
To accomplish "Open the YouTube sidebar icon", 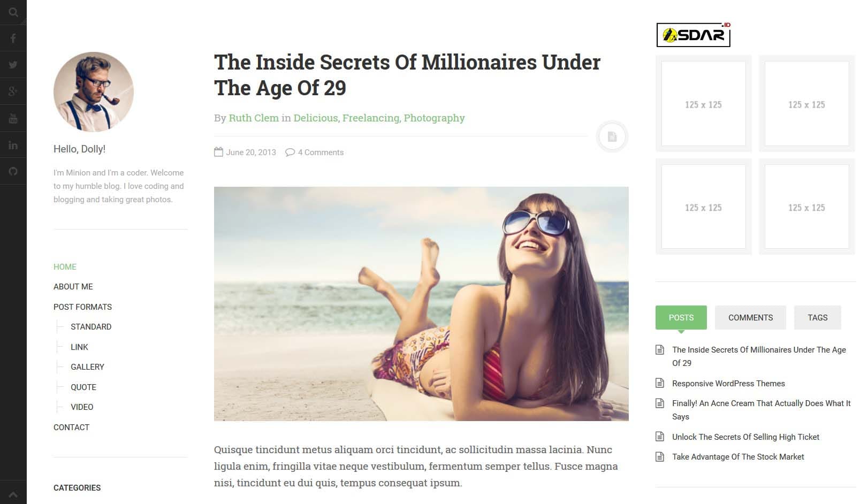I will click(13, 118).
